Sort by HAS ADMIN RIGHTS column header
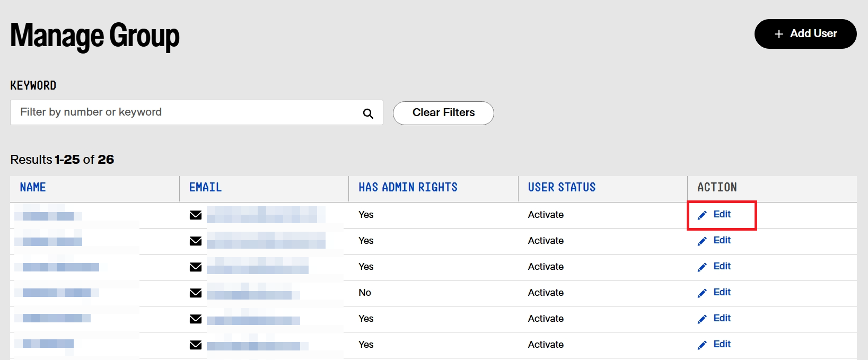The width and height of the screenshot is (868, 360). pos(408,187)
